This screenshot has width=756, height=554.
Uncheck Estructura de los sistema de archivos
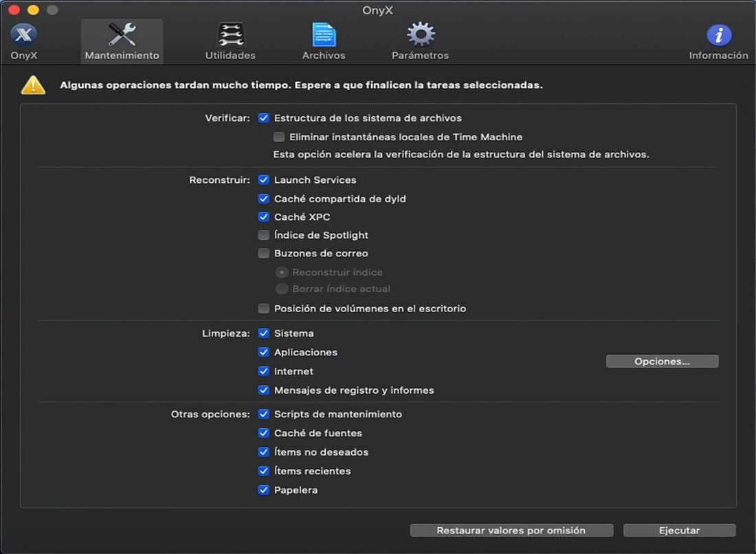click(x=264, y=118)
